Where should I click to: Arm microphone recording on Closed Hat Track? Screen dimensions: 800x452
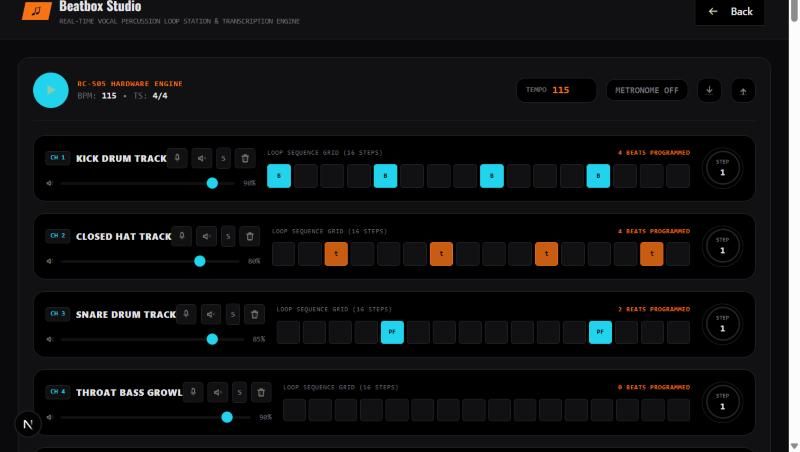pyautogui.click(x=182, y=236)
